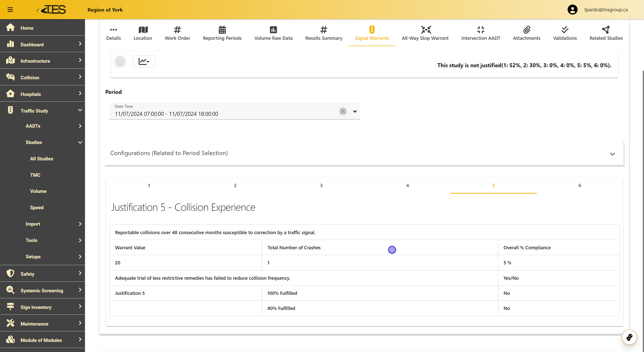This screenshot has width=644, height=352.
Task: Open the Date Time dropdown arrow
Action: [x=355, y=112]
